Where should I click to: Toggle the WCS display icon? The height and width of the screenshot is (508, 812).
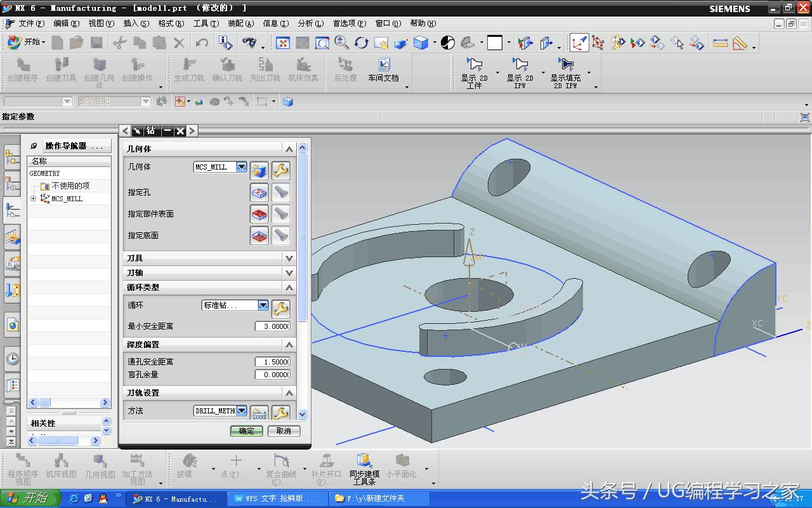coord(579,43)
